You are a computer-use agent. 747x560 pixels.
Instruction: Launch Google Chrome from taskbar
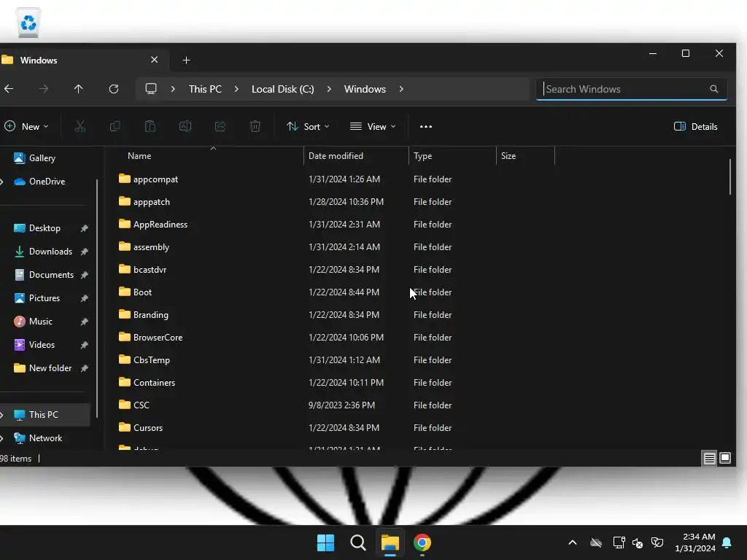(422, 542)
